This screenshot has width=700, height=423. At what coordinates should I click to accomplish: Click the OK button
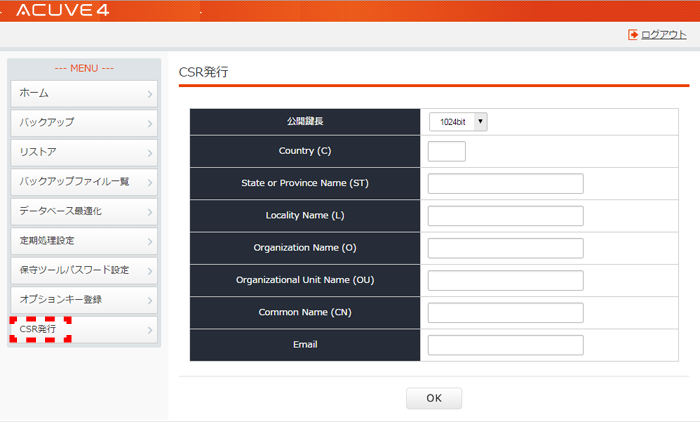434,398
